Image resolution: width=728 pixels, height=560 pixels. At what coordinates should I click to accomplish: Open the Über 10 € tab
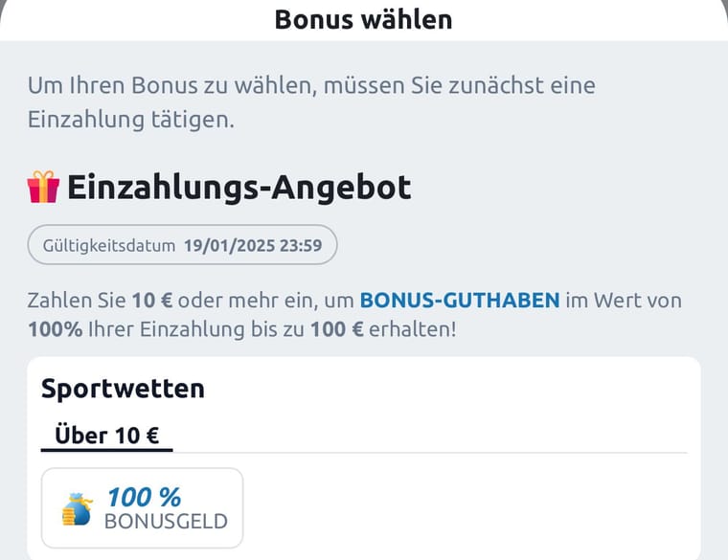[106, 436]
